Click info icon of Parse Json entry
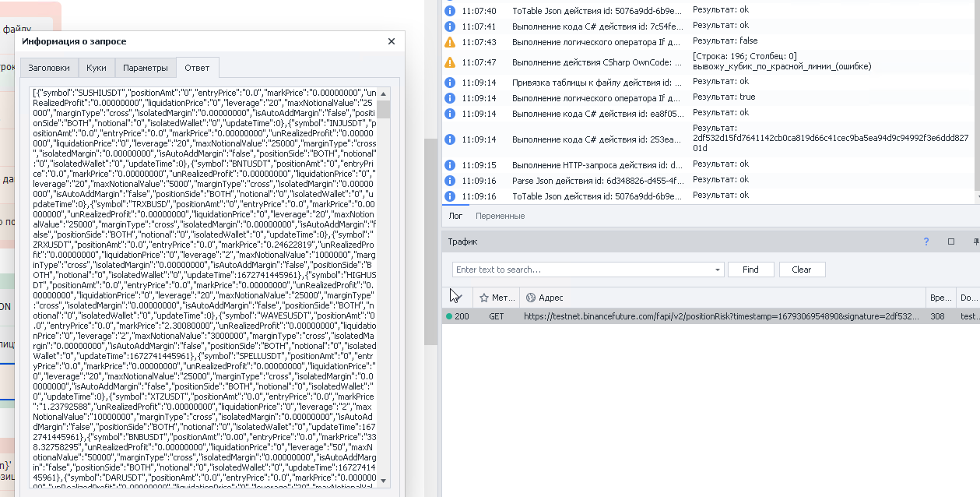Image resolution: width=980 pixels, height=497 pixels. click(449, 181)
